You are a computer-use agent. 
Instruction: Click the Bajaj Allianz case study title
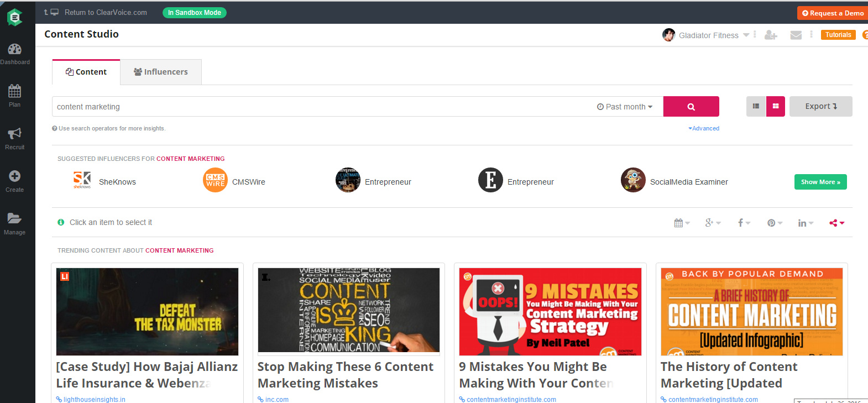147,375
